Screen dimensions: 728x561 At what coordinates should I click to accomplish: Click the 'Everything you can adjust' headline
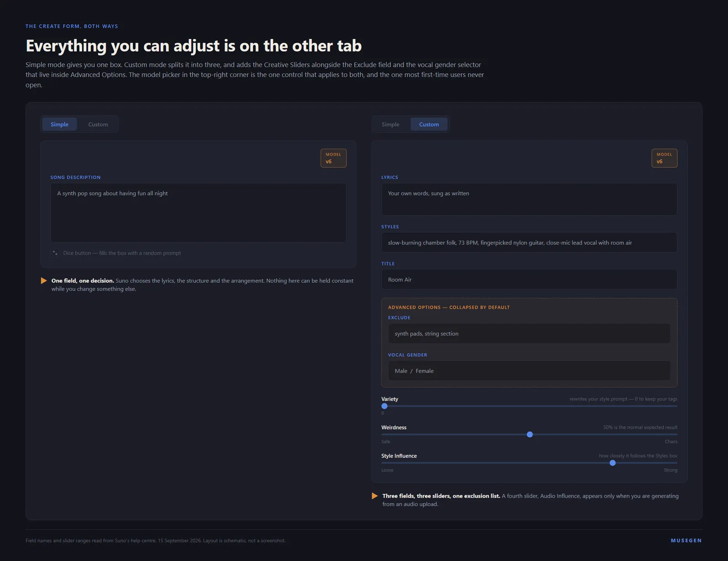tap(193, 46)
